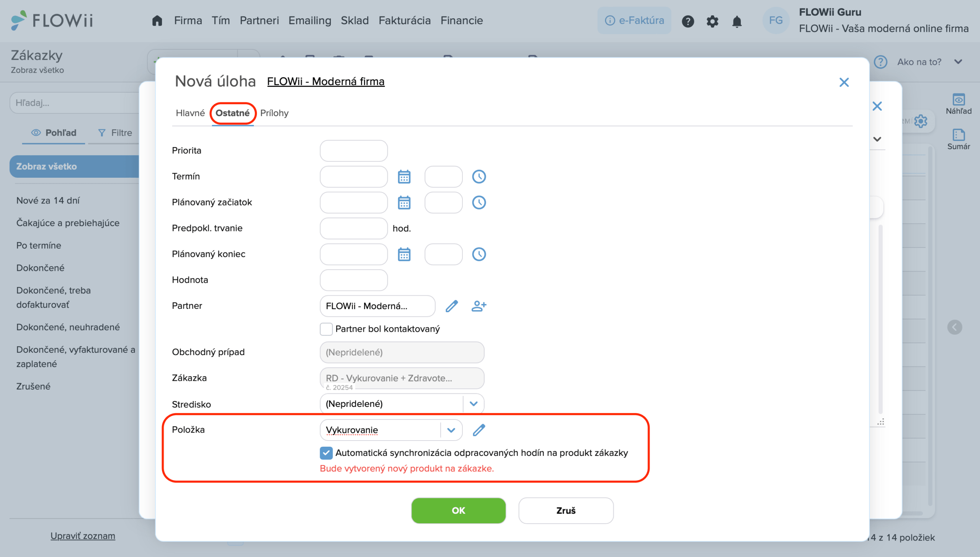This screenshot has width=980, height=557.
Task: Open the Zákazka selector field
Action: (402, 378)
